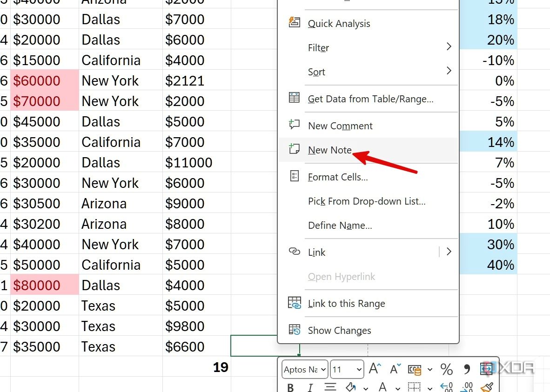
Task: Toggle borders on the selected cell
Action: [413, 387]
